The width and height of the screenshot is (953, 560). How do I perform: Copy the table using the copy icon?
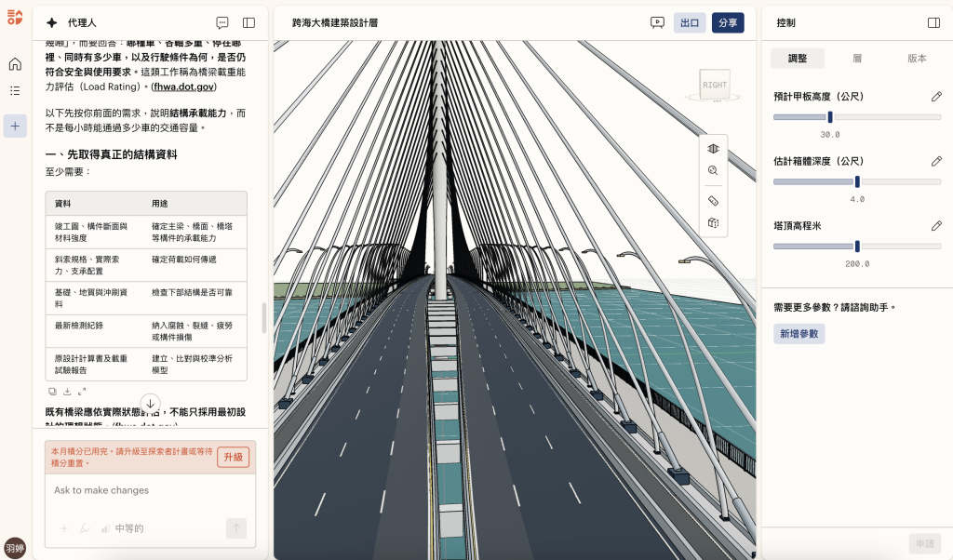pyautogui.click(x=52, y=392)
